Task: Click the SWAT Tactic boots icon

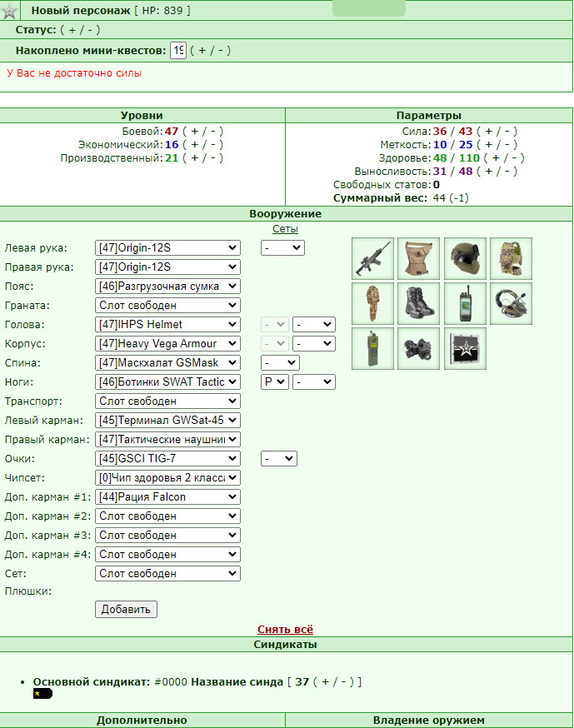Action: click(418, 304)
